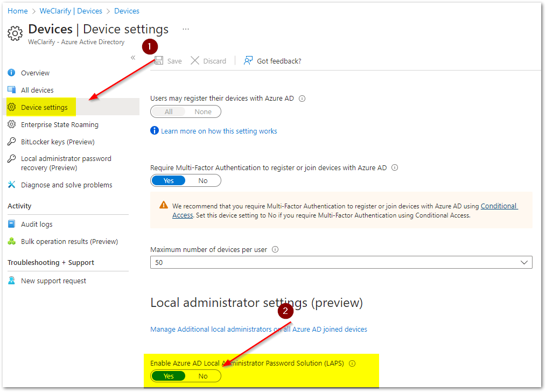Click WeClarify - Azure Active Directory subtitle
The width and height of the screenshot is (546, 392).
pyautogui.click(x=76, y=42)
